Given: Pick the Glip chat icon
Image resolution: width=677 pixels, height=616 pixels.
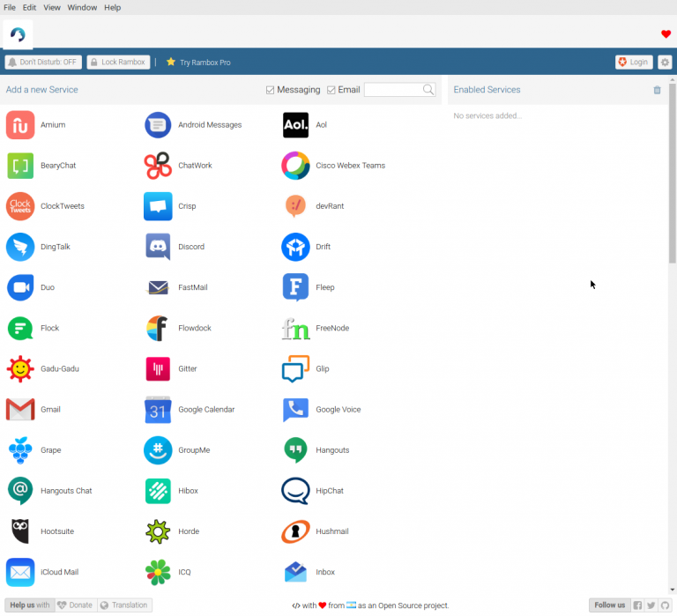Looking at the screenshot, I should coord(296,369).
